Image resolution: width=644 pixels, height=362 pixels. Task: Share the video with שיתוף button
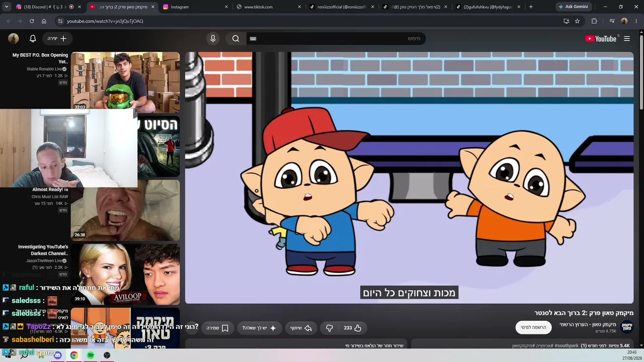pyautogui.click(x=302, y=328)
